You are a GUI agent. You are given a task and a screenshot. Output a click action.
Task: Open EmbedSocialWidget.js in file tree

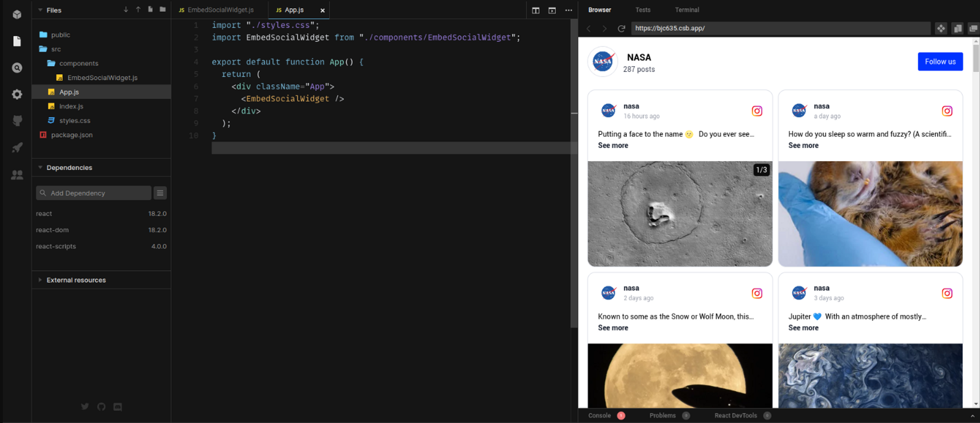[101, 77]
